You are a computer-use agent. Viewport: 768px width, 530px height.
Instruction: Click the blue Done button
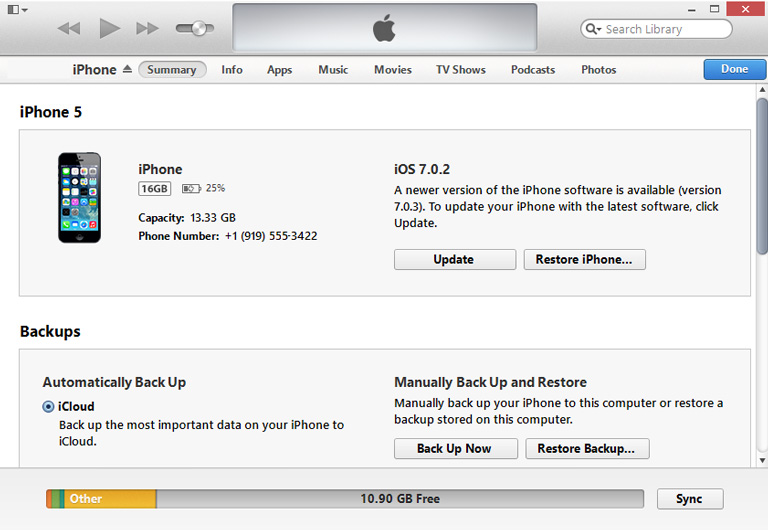tap(734, 69)
